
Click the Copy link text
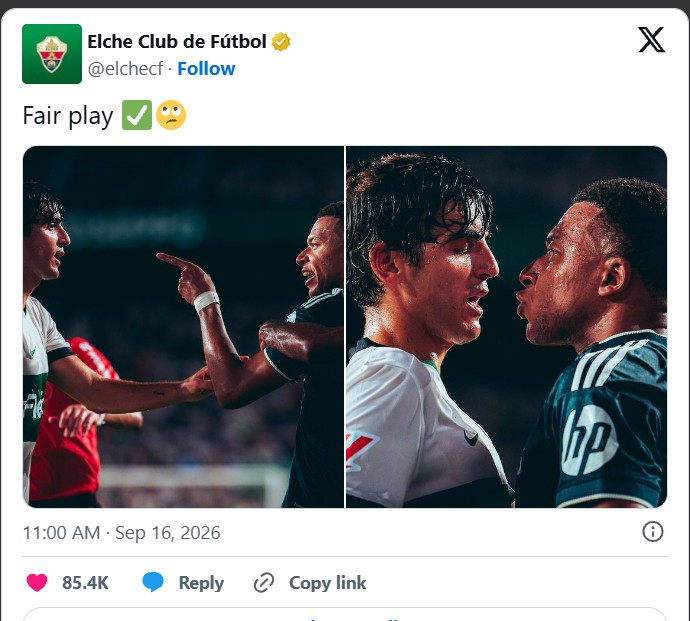[327, 583]
